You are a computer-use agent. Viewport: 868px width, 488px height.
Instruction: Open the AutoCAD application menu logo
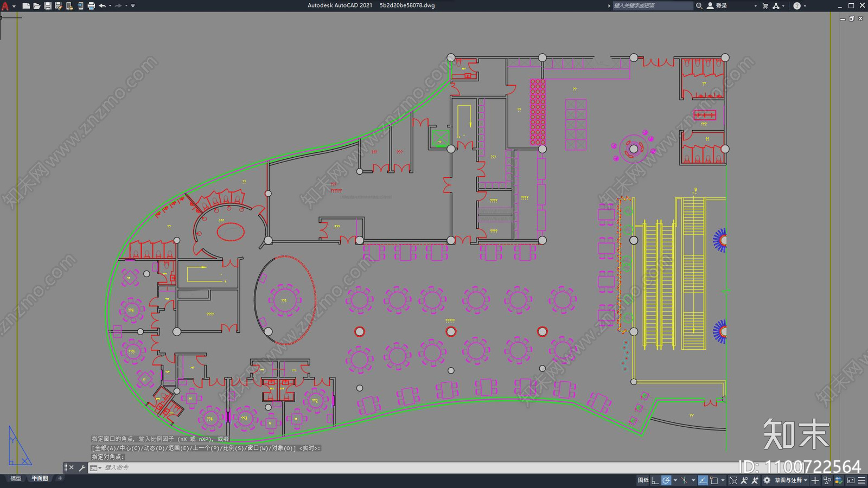(x=5, y=6)
